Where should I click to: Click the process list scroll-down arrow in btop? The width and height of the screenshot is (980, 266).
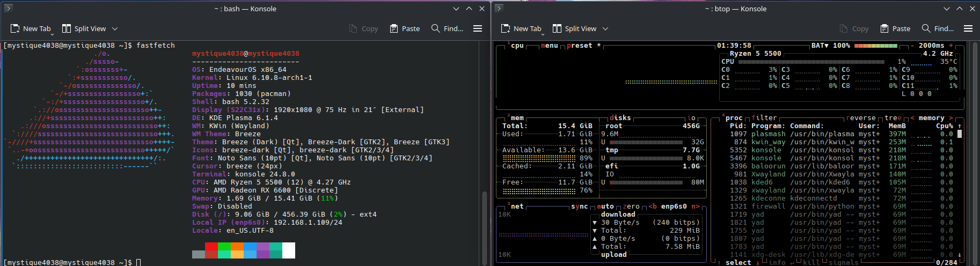(960, 255)
